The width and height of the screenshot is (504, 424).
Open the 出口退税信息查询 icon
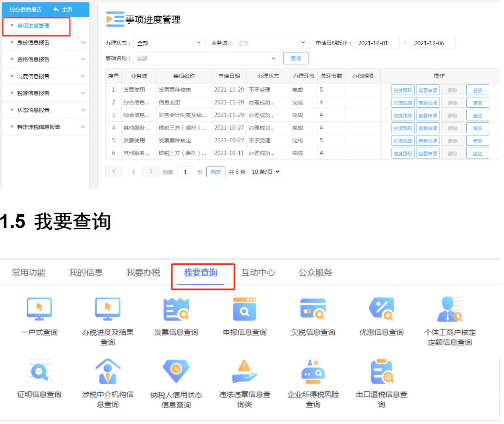tap(382, 372)
